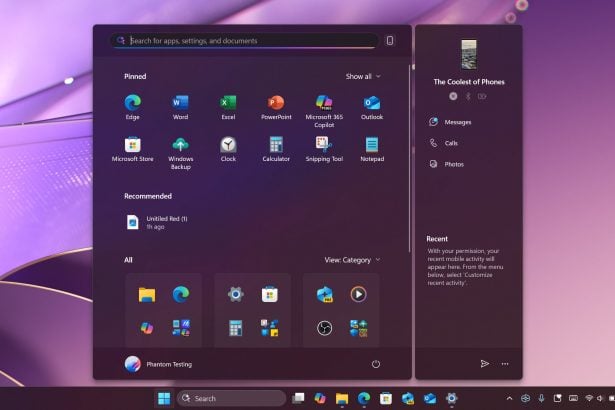The height and width of the screenshot is (410, 615).
Task: Open Edge inside the first category folder
Action: tap(181, 294)
